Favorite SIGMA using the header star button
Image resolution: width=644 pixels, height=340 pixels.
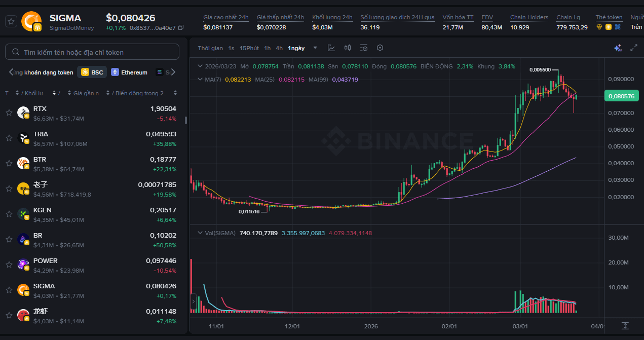coord(11,21)
